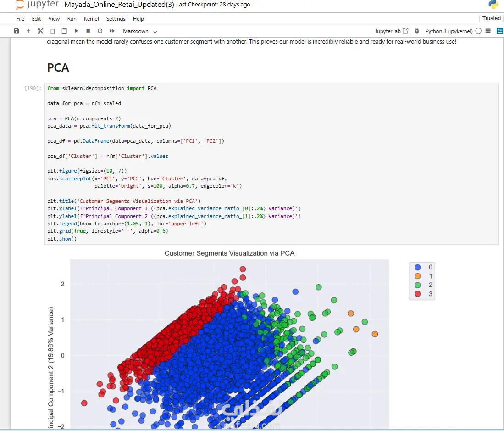The height and width of the screenshot is (431, 504).
Task: Rename notebook title Mayada_Online_Retai_Updated(3)
Action: point(119,5)
